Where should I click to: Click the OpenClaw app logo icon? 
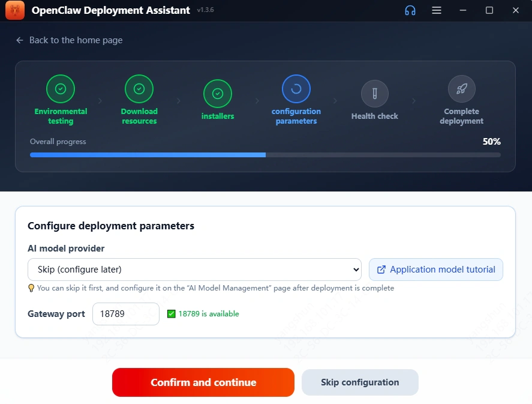coord(15,10)
